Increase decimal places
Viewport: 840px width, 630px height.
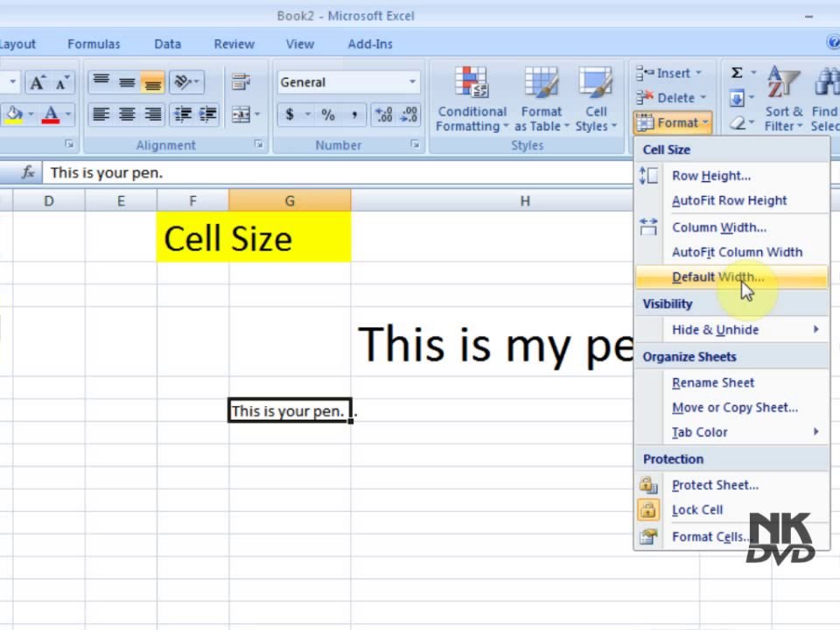(x=384, y=114)
